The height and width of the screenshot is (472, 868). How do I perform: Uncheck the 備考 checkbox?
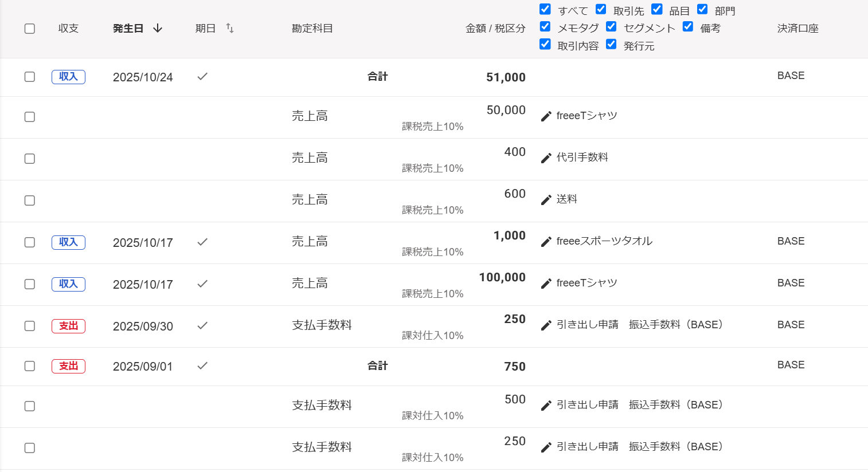(688, 26)
